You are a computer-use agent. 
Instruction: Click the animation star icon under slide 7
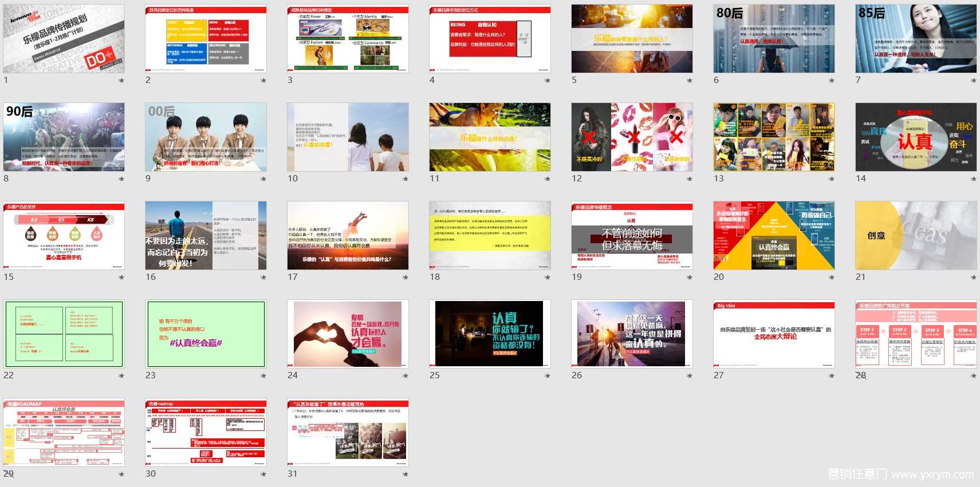point(974,81)
